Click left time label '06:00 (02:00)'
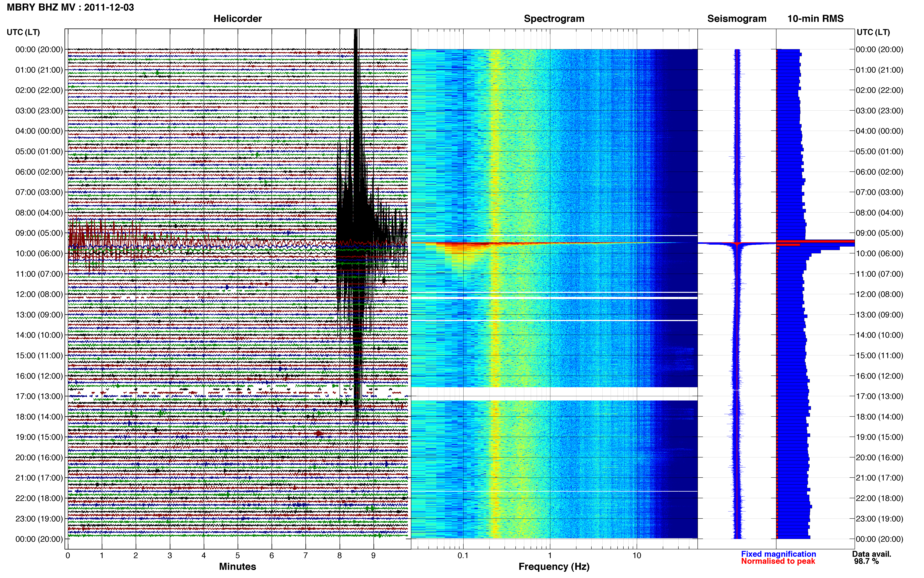This screenshot has height=578, width=924. click(x=39, y=172)
